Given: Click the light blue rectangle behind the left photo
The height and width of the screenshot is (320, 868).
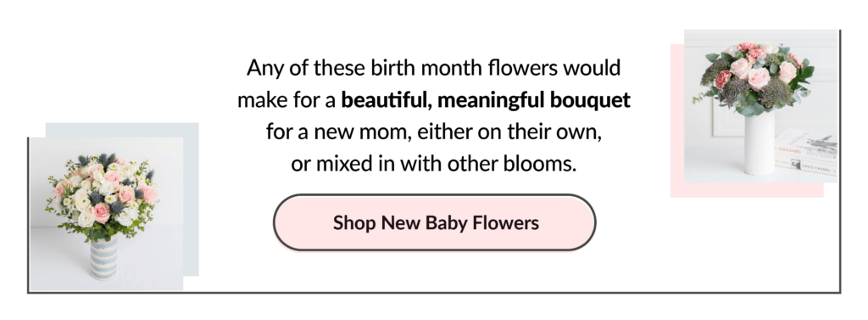Looking at the screenshot, I should point(191,199).
